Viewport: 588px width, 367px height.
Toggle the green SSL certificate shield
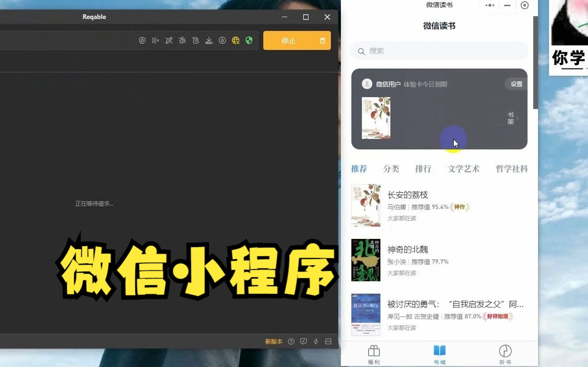pos(249,40)
